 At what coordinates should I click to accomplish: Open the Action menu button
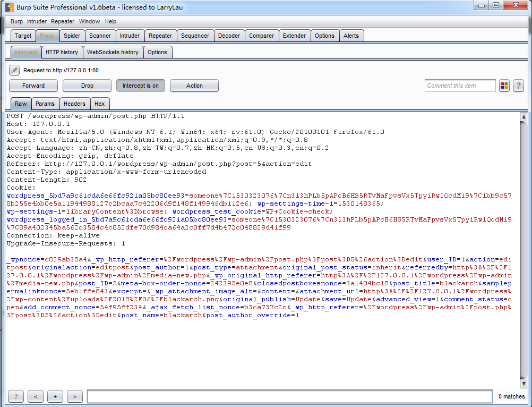point(194,86)
